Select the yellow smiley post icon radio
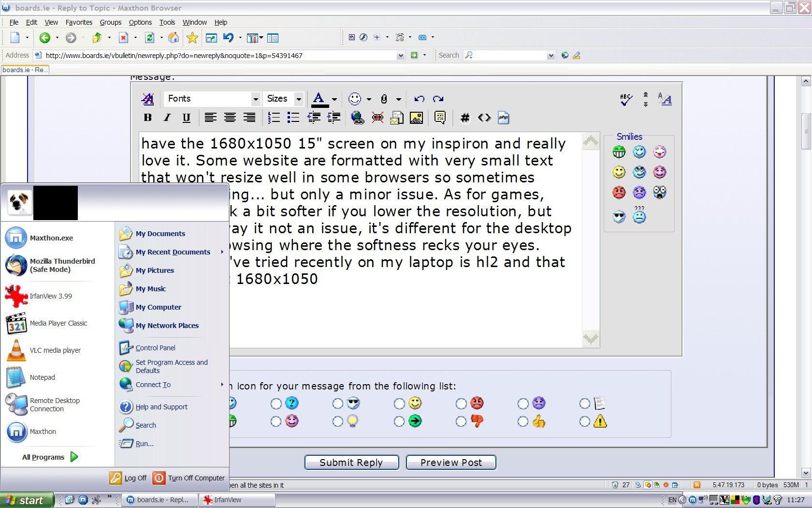812x508 pixels. 399,403
